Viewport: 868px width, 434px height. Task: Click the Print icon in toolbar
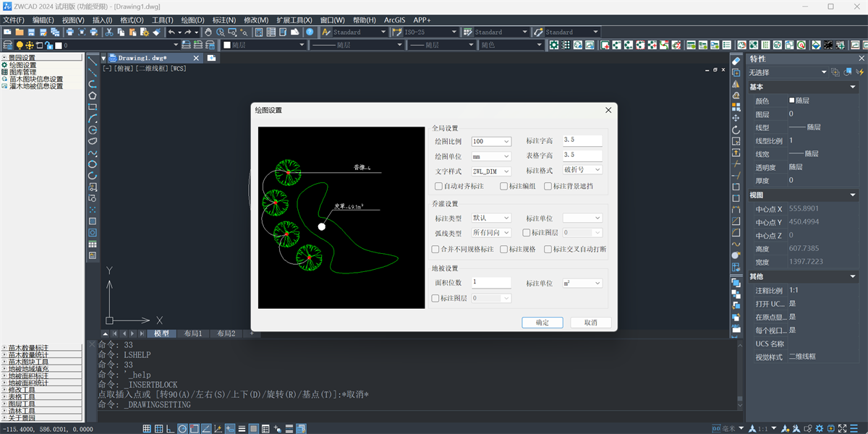(x=70, y=32)
